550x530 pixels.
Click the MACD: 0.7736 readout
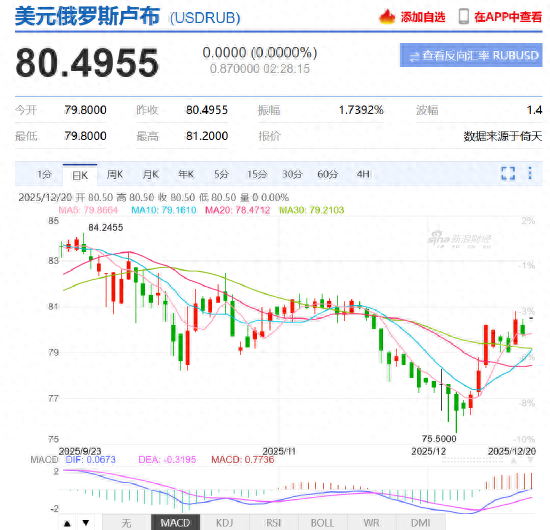click(242, 459)
